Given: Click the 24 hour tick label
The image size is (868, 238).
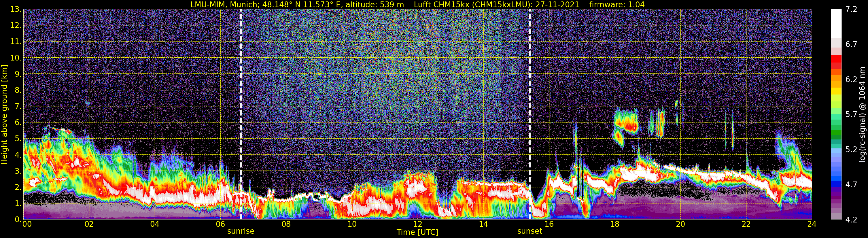Looking at the screenshot, I should pos(811,224).
